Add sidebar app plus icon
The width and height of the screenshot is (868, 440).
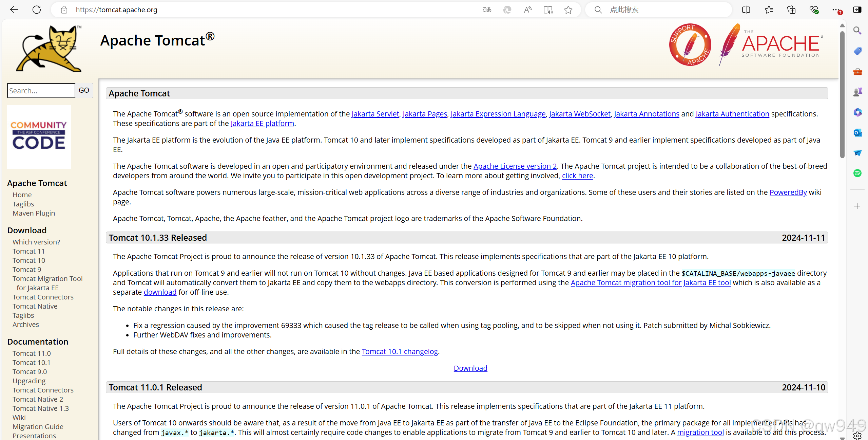tap(857, 206)
